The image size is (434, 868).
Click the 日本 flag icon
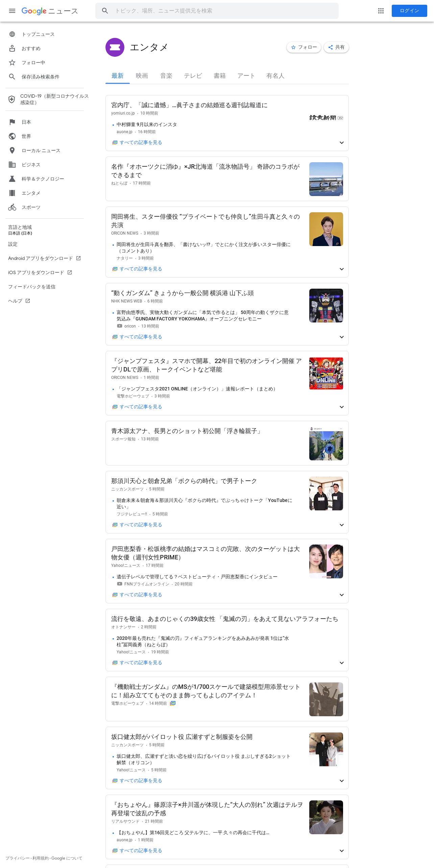click(12, 122)
